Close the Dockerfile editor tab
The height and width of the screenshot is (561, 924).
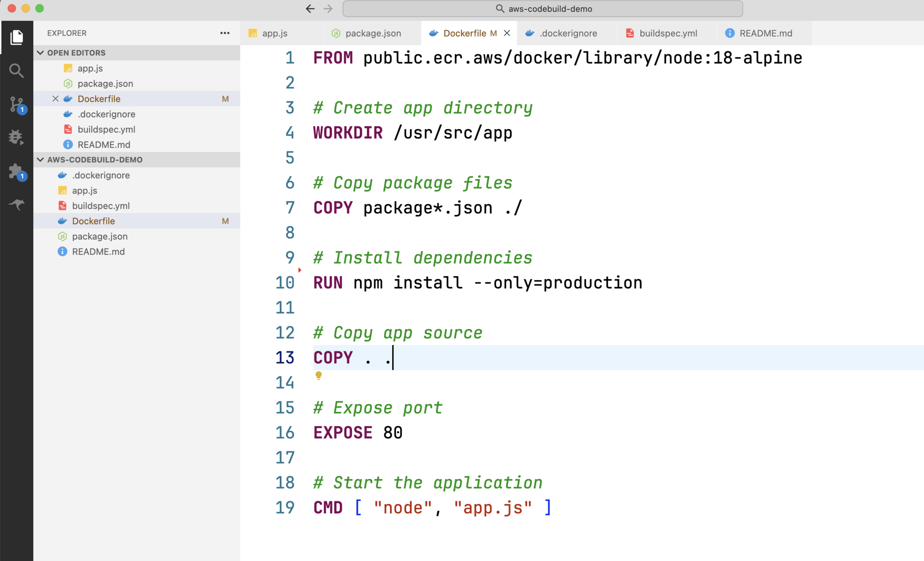coord(507,33)
